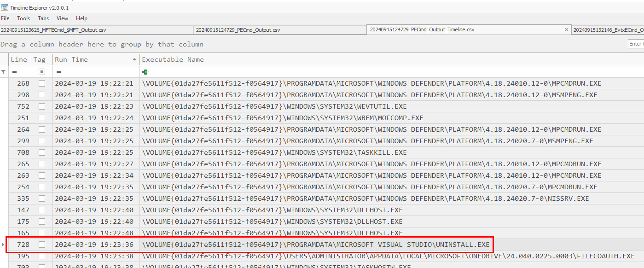Screen dimensions: 644x268
Task: Select run time cell 19:22:48
Action: [96, 233]
